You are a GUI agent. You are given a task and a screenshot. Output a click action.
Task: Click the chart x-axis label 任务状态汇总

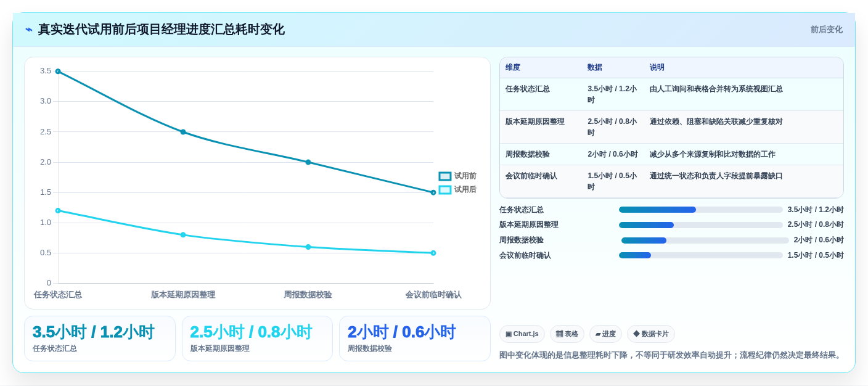click(x=58, y=295)
